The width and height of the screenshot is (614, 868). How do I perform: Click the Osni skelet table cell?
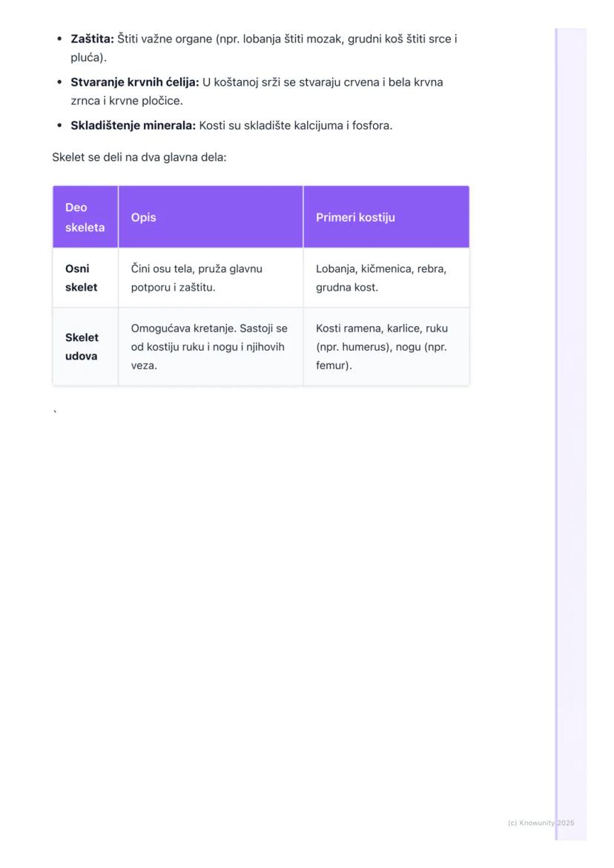82,277
